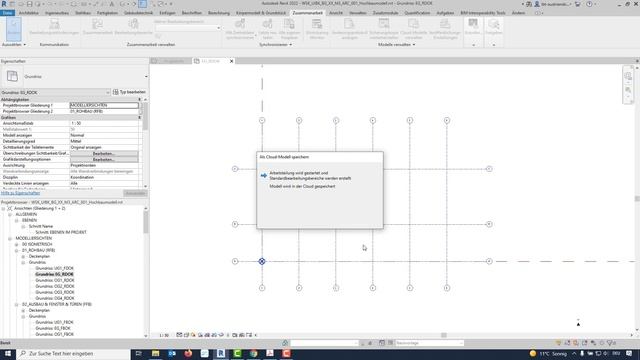Open the active Bearbeitungsbereich combo box

pos(188,28)
